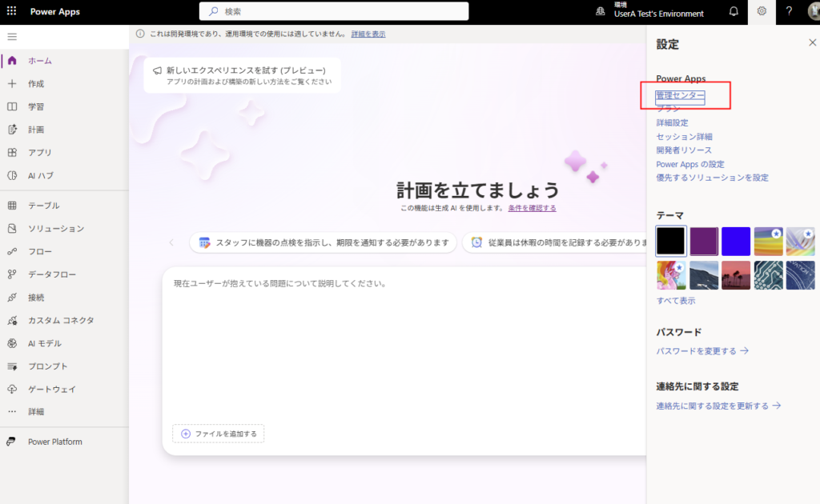Close the 設定 settings panel
The width and height of the screenshot is (820, 504).
click(x=812, y=43)
